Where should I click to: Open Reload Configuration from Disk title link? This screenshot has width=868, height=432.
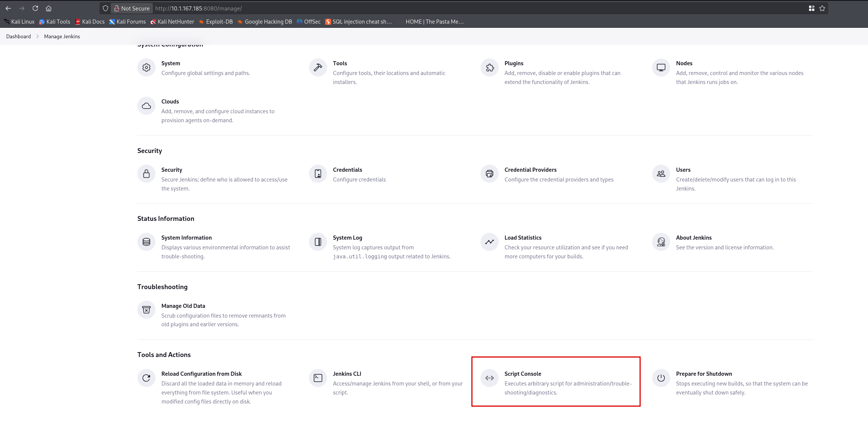click(201, 374)
